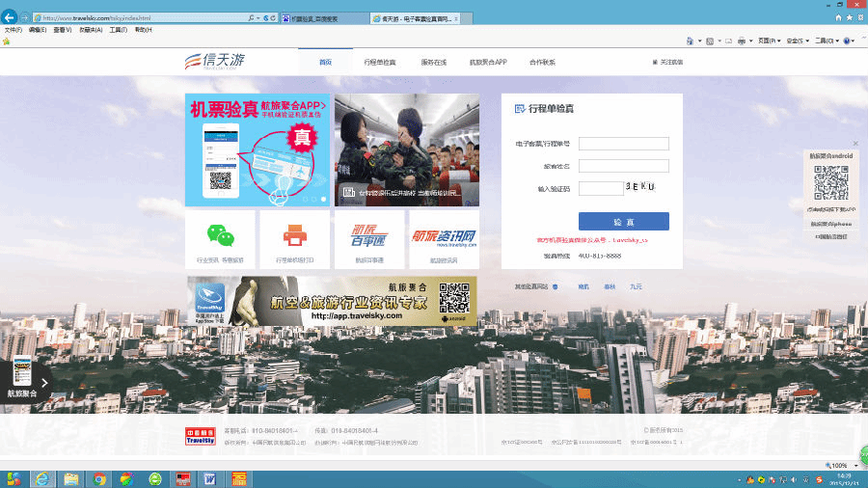Open the 收藏夹(A) menu
This screenshot has width=868, height=488.
point(92,30)
